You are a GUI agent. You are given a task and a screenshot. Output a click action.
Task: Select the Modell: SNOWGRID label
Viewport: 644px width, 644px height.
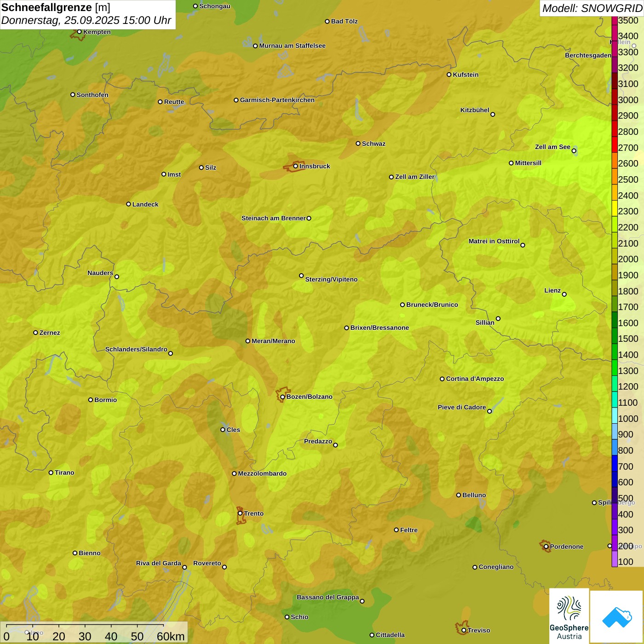(592, 8)
